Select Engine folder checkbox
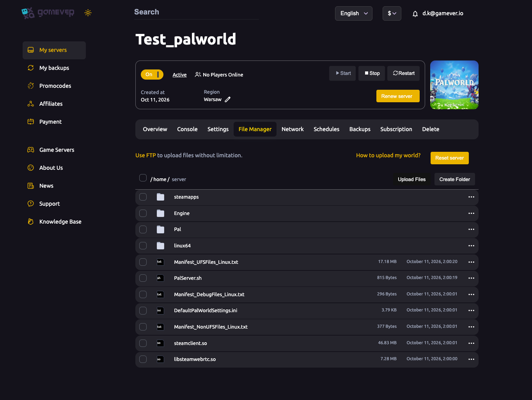The height and width of the screenshot is (400, 532). [x=143, y=213]
